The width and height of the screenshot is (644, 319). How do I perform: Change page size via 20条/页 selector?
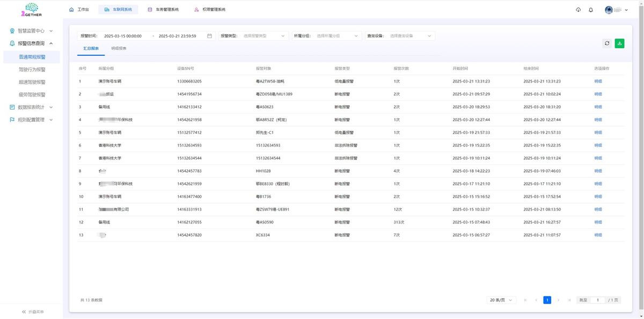[501, 300]
